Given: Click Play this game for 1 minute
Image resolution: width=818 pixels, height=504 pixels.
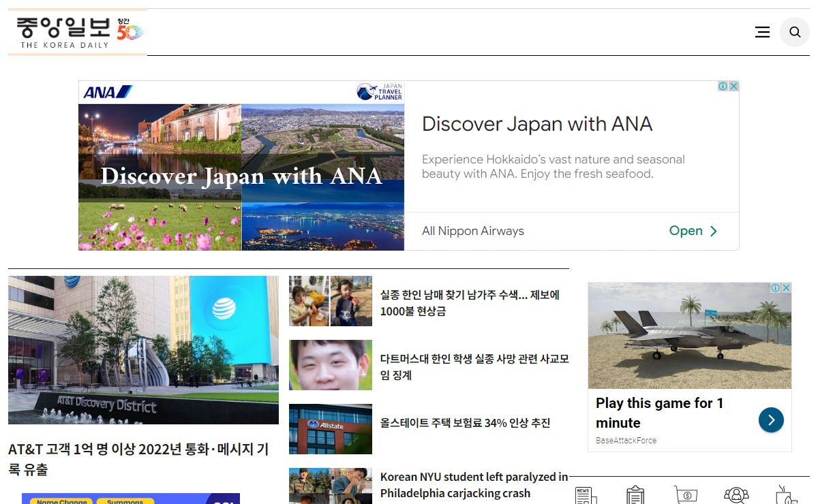Looking at the screenshot, I should (659, 413).
